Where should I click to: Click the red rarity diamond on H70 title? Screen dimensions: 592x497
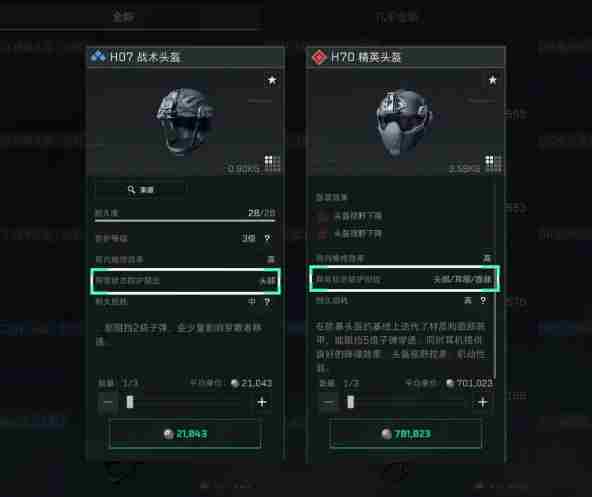click(319, 57)
